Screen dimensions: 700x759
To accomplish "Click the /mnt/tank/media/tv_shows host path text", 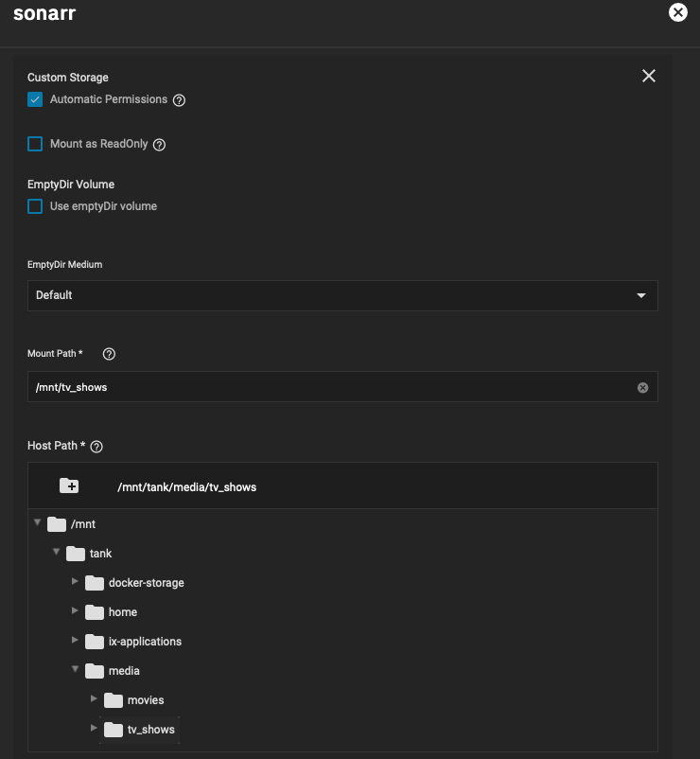I will (x=186, y=487).
